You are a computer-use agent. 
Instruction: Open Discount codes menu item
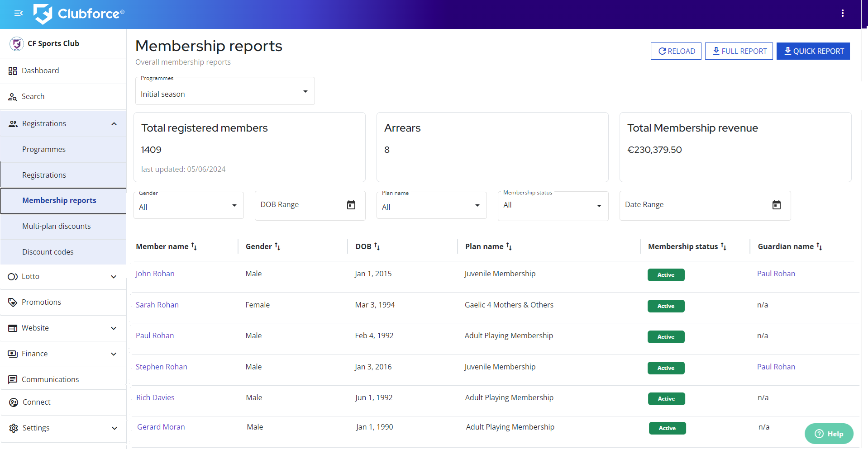coord(64,252)
